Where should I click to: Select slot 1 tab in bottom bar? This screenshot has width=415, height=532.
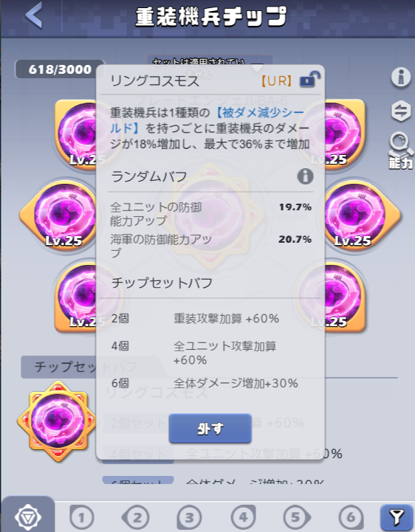[81, 518]
